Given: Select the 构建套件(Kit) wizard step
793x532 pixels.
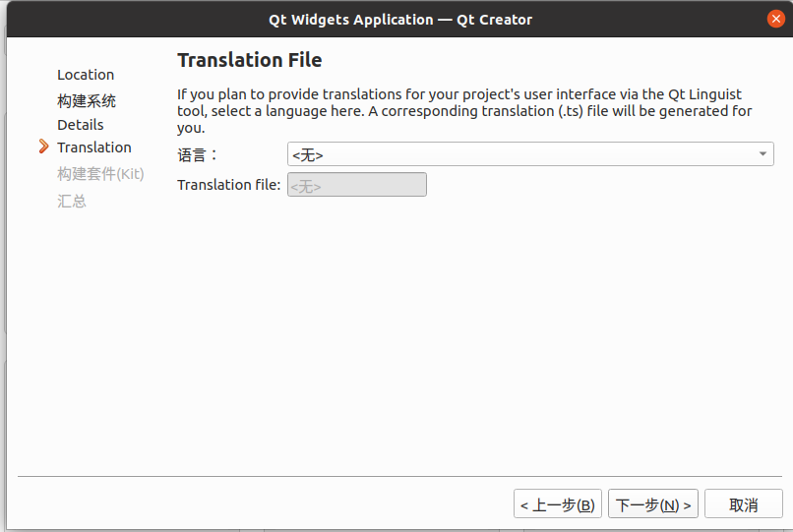Looking at the screenshot, I should click(x=100, y=173).
